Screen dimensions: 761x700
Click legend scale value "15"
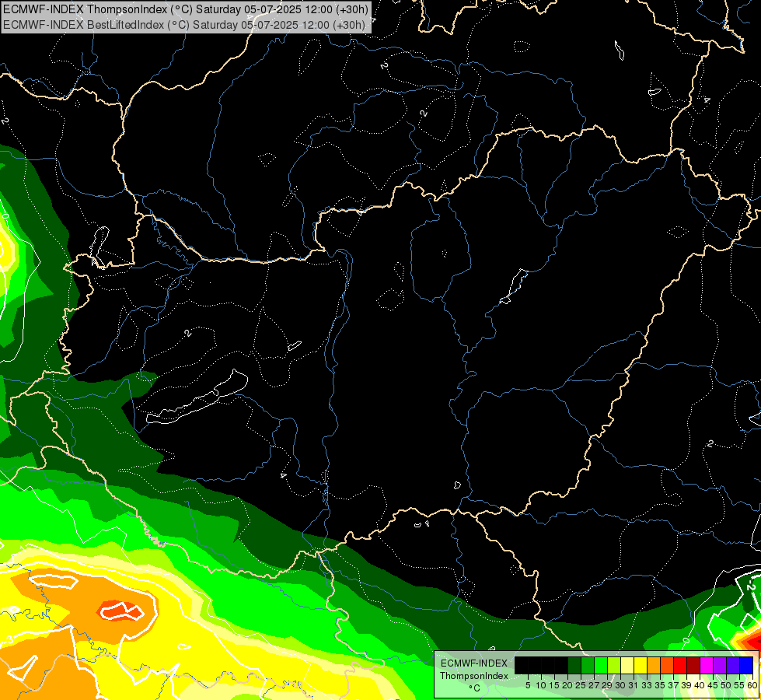pos(554,685)
